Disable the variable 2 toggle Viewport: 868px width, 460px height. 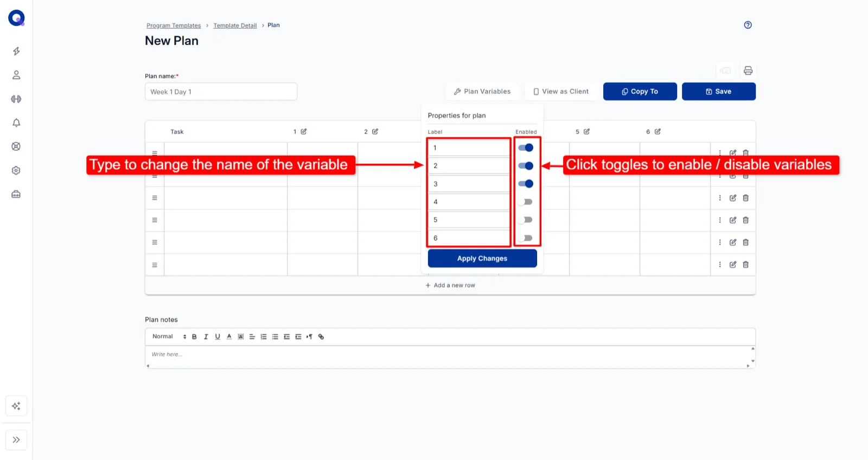click(x=526, y=165)
